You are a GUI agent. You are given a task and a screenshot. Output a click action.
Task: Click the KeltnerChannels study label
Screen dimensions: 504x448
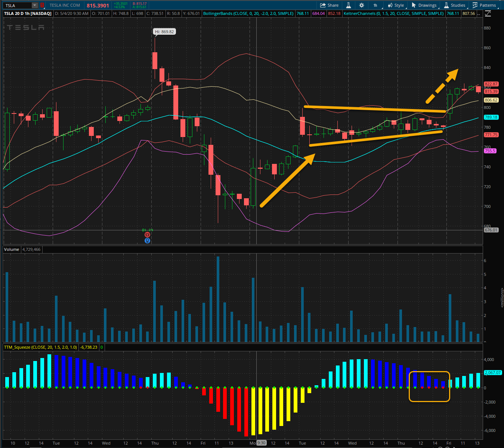pos(394,13)
